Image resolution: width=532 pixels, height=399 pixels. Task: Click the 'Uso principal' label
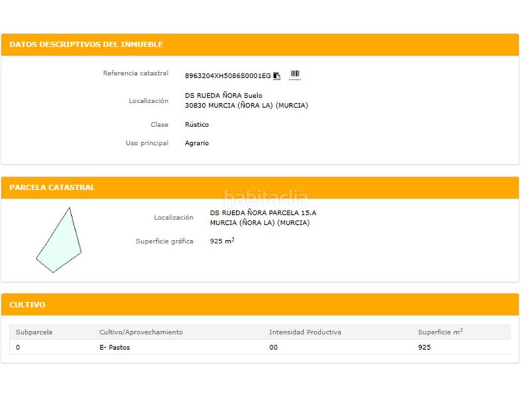[x=147, y=143]
